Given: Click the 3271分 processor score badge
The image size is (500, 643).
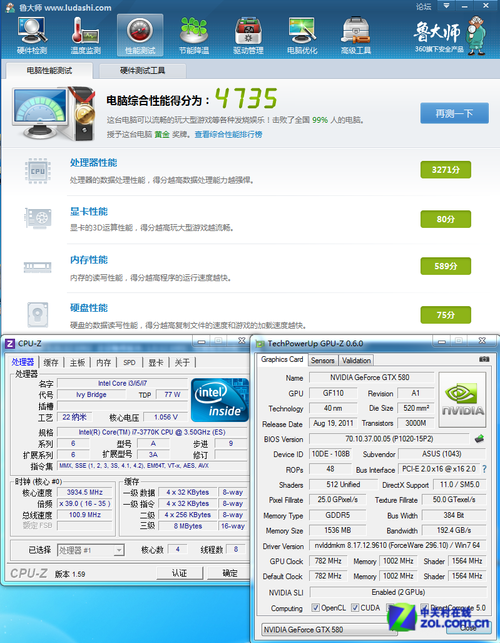Looking at the screenshot, I should [445, 170].
